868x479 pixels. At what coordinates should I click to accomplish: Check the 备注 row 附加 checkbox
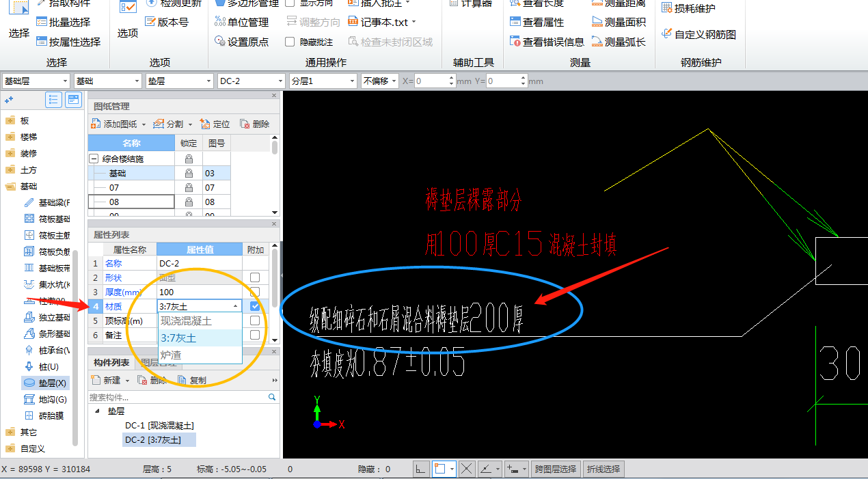coord(255,335)
